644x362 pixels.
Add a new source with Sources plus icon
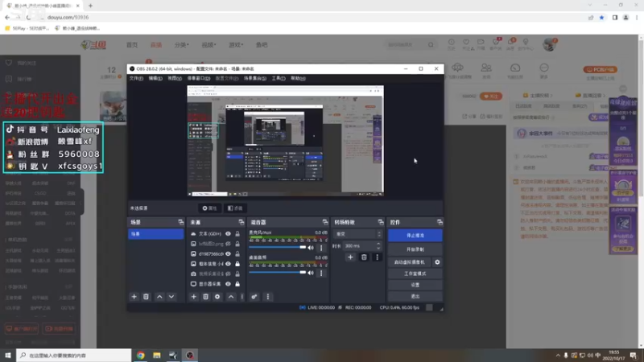pos(193,297)
